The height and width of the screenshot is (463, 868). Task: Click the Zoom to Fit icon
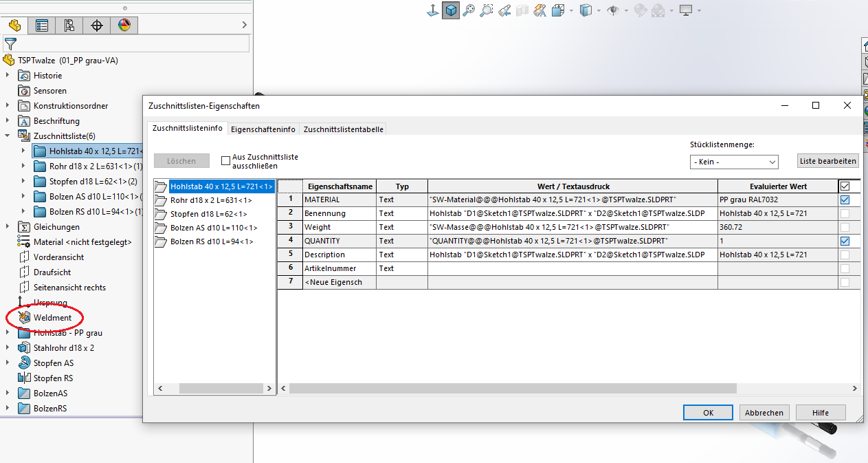tap(469, 10)
